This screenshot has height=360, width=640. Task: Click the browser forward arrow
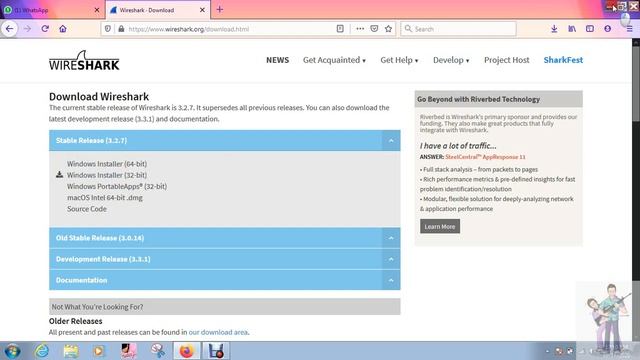click(x=27, y=29)
